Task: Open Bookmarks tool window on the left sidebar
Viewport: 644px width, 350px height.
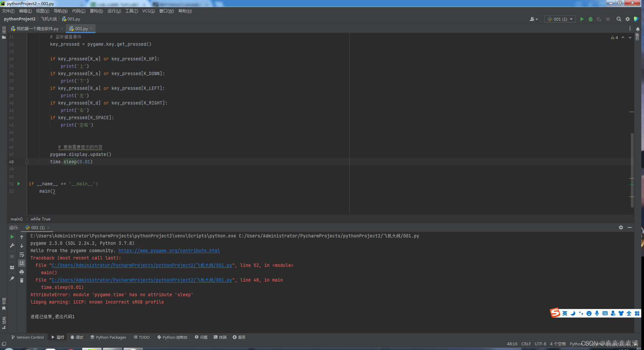Action: click(4, 304)
